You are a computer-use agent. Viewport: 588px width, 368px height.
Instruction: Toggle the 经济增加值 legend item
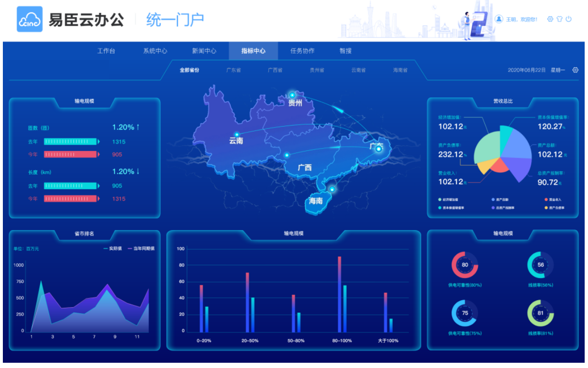click(447, 200)
